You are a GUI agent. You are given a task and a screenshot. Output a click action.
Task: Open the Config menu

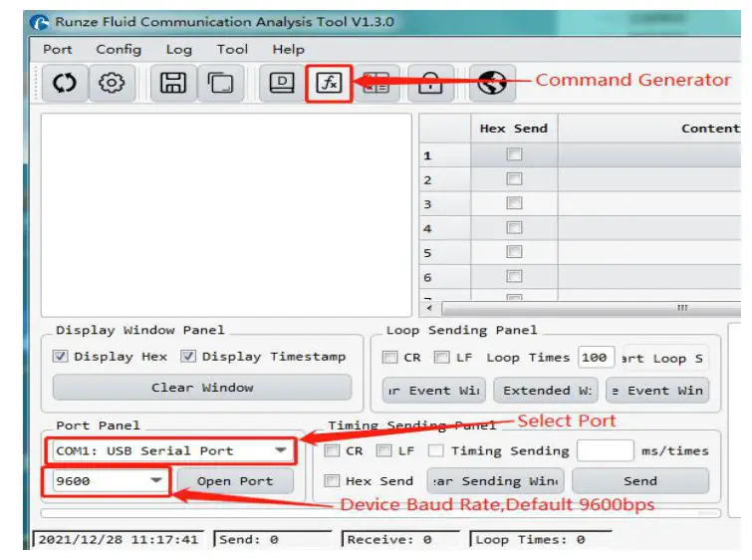(119, 50)
